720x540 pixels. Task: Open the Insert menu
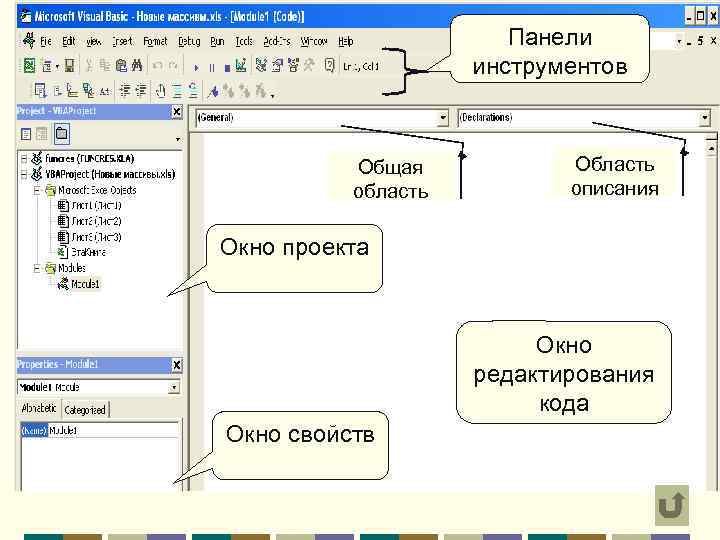(123, 41)
